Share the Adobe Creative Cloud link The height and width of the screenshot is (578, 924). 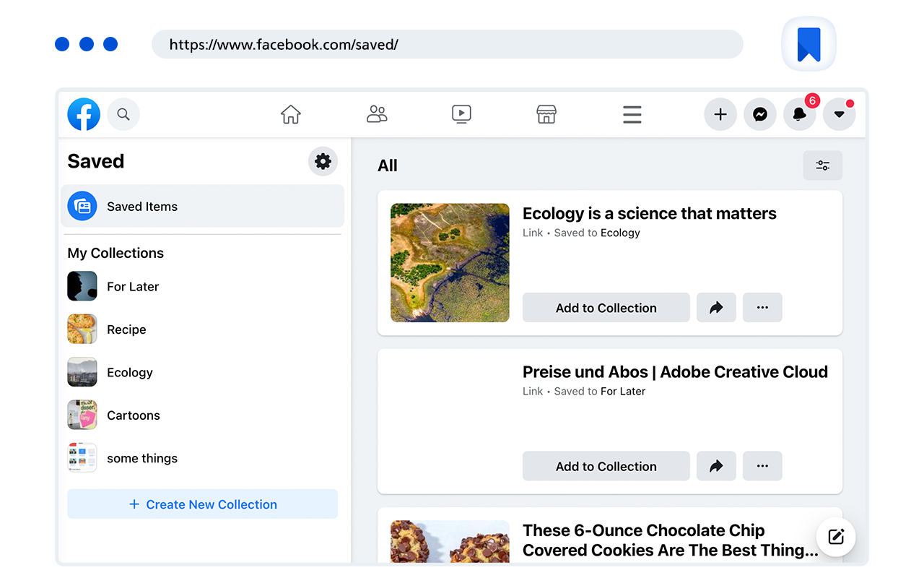(x=716, y=466)
